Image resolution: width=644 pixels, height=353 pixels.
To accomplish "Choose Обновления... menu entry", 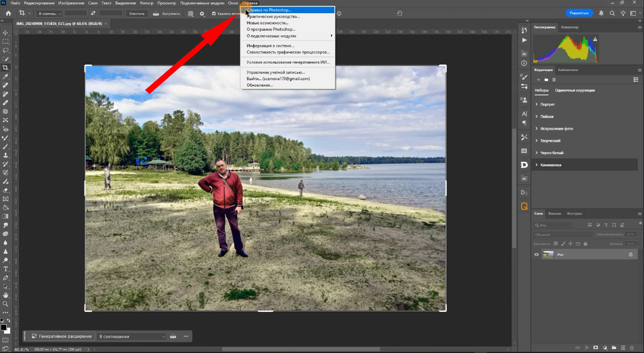I will tap(260, 85).
